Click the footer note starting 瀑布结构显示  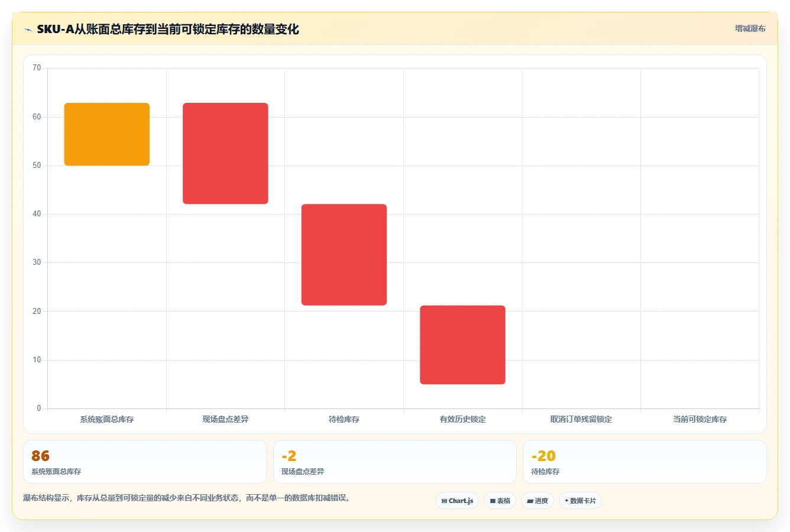[x=188, y=498]
